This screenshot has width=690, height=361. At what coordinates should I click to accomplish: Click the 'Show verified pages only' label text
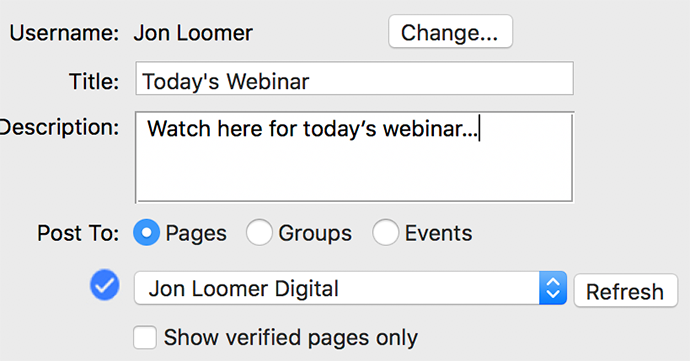click(x=290, y=338)
